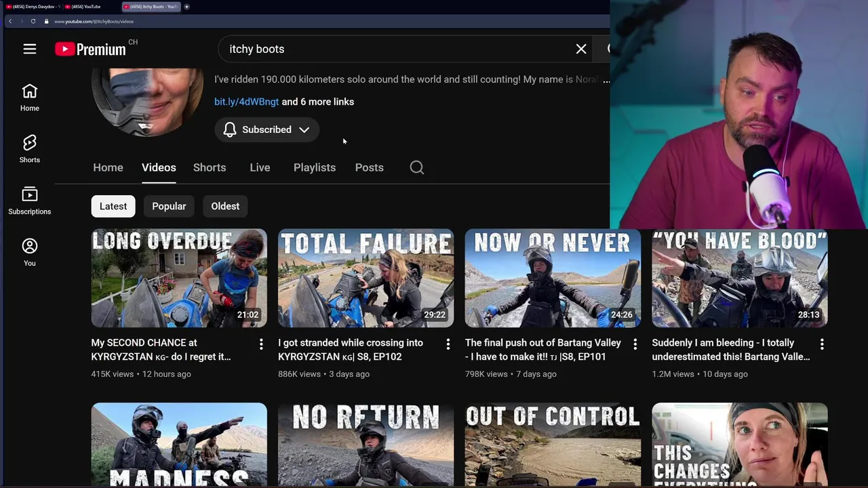Open a new browser tab with plus
868x488 pixels.
coord(186,7)
